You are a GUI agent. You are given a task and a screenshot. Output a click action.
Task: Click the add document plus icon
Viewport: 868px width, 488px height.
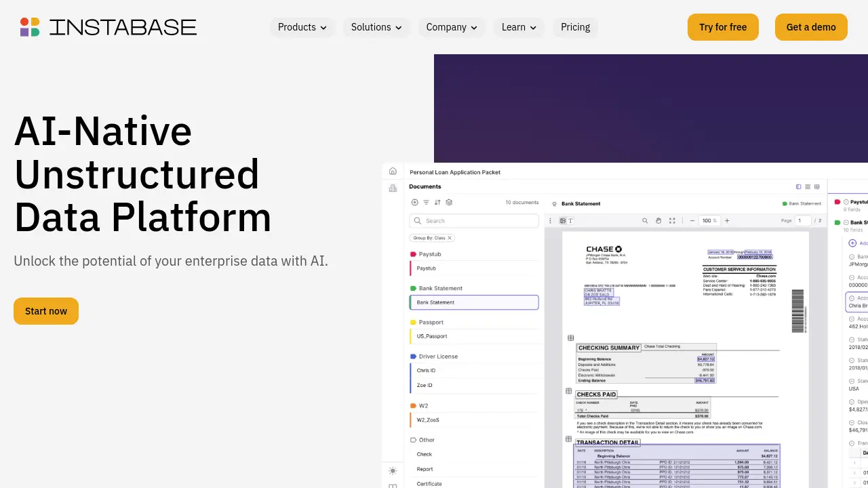click(x=415, y=202)
